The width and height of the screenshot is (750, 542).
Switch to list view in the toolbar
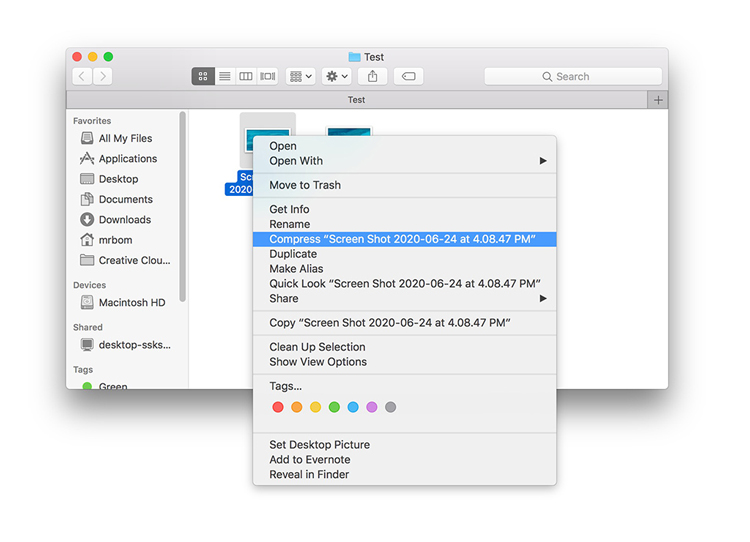(224, 76)
